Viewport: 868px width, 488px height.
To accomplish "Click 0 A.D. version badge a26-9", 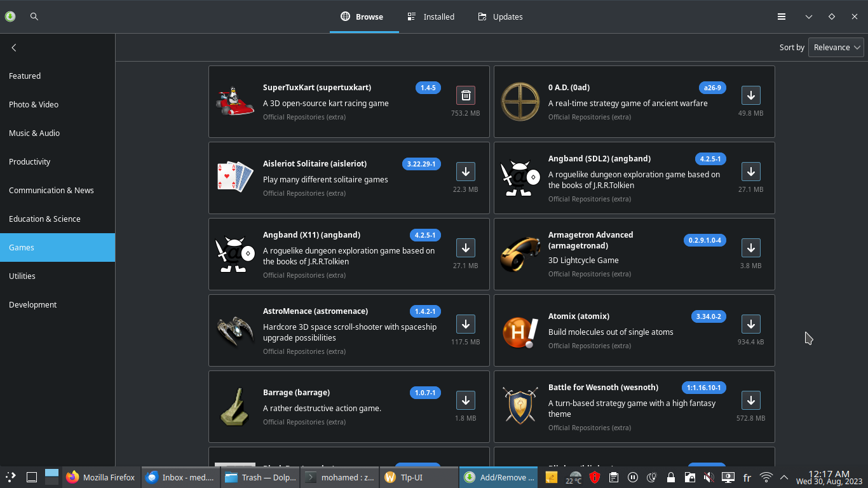I will (x=712, y=88).
